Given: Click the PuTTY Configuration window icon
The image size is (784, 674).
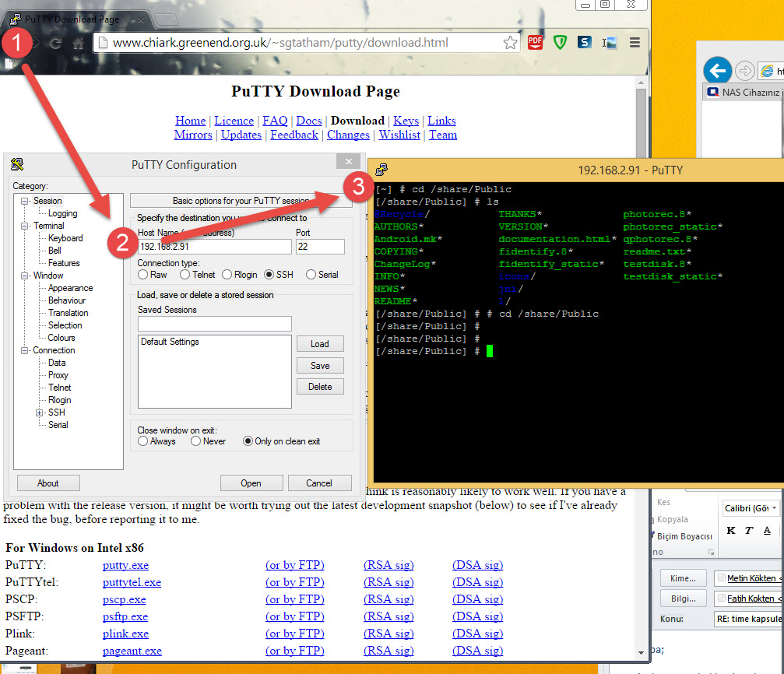Looking at the screenshot, I should [17, 164].
